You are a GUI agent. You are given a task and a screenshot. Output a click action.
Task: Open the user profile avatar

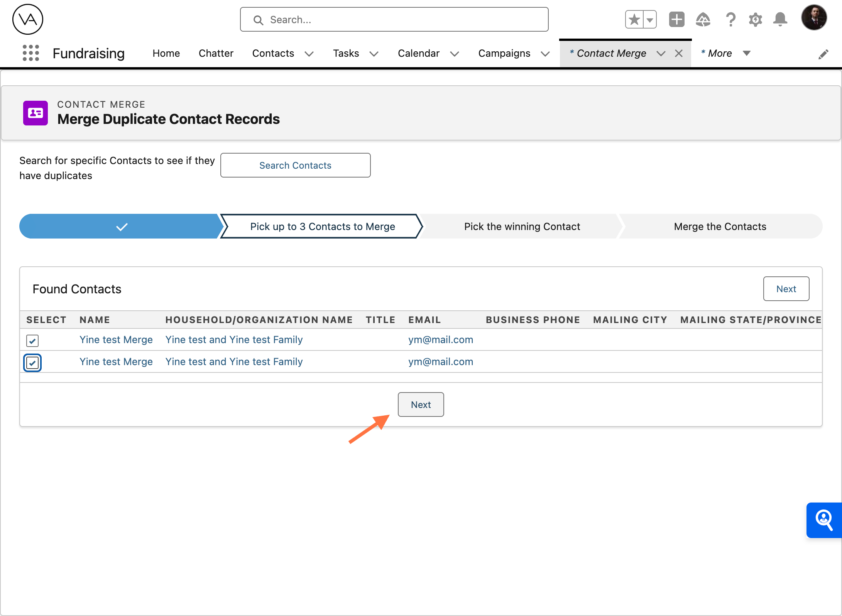(814, 17)
